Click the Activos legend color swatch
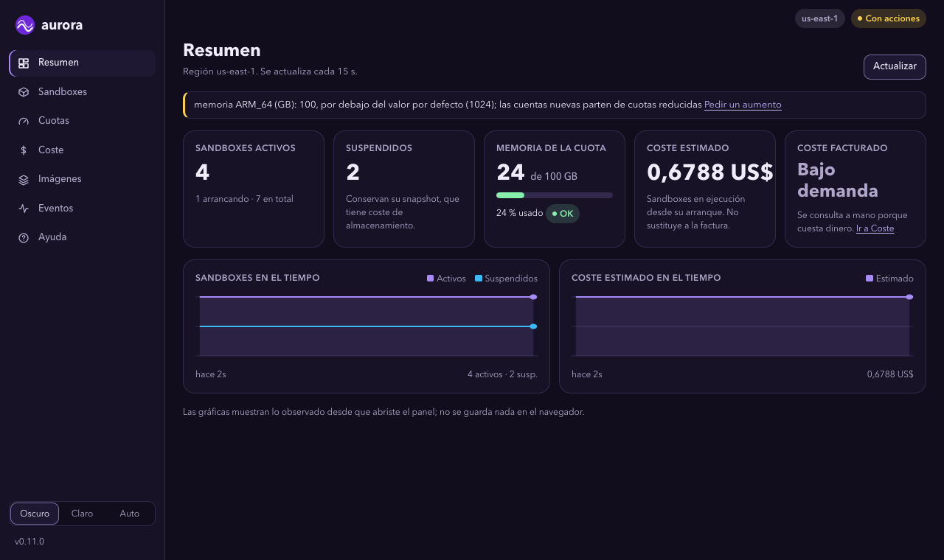This screenshot has width=944, height=560. 430,279
